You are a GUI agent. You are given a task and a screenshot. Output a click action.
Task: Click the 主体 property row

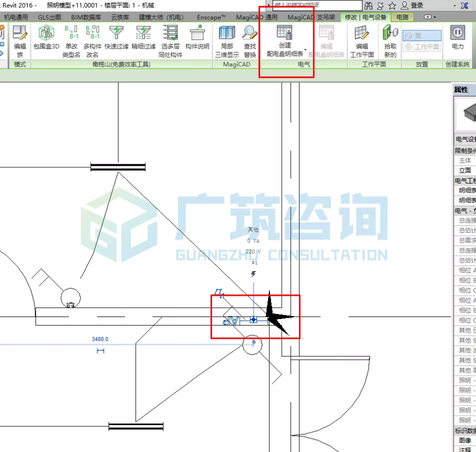465,160
